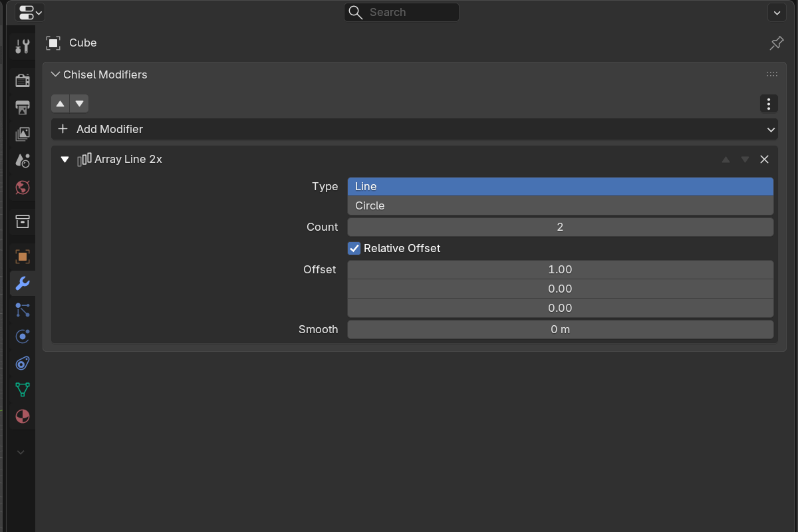The height and width of the screenshot is (532, 798).
Task: Select the Line array type
Action: [x=561, y=187]
